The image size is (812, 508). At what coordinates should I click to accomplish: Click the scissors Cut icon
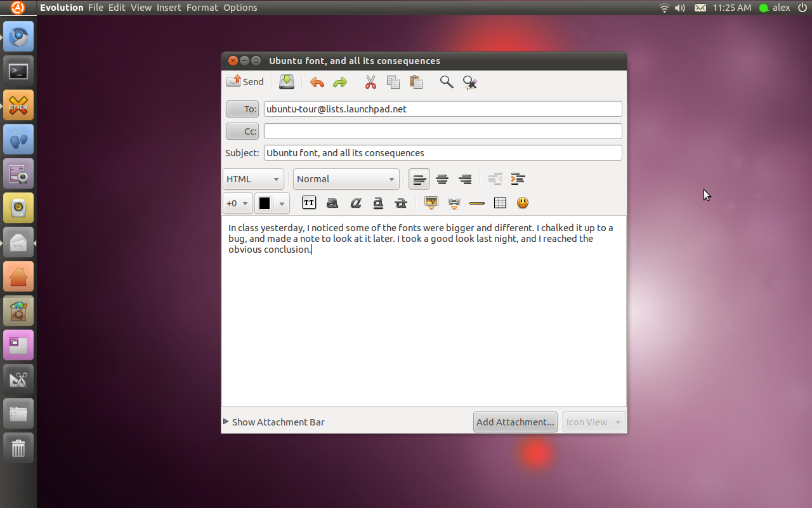(x=370, y=82)
